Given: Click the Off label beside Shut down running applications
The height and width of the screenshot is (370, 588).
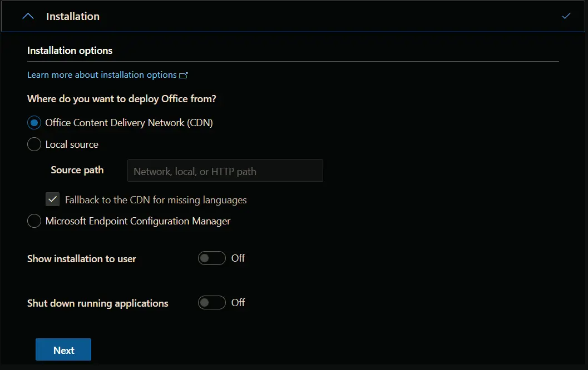Looking at the screenshot, I should coord(238,303).
